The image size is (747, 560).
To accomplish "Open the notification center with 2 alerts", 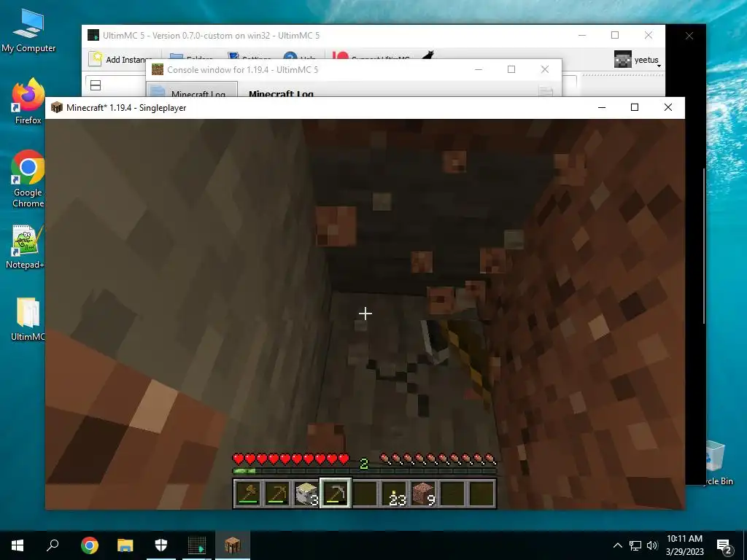I will pyautogui.click(x=724, y=547).
